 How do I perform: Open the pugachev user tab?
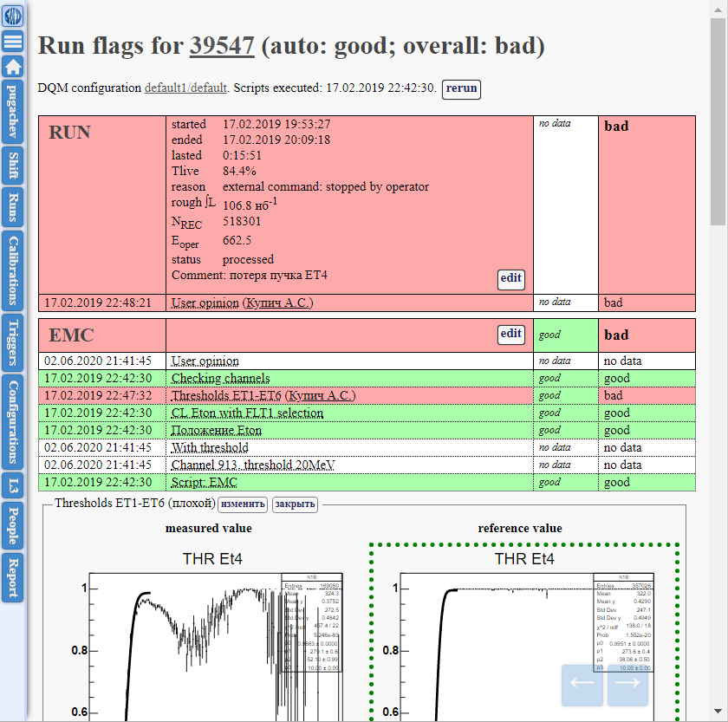click(13, 112)
